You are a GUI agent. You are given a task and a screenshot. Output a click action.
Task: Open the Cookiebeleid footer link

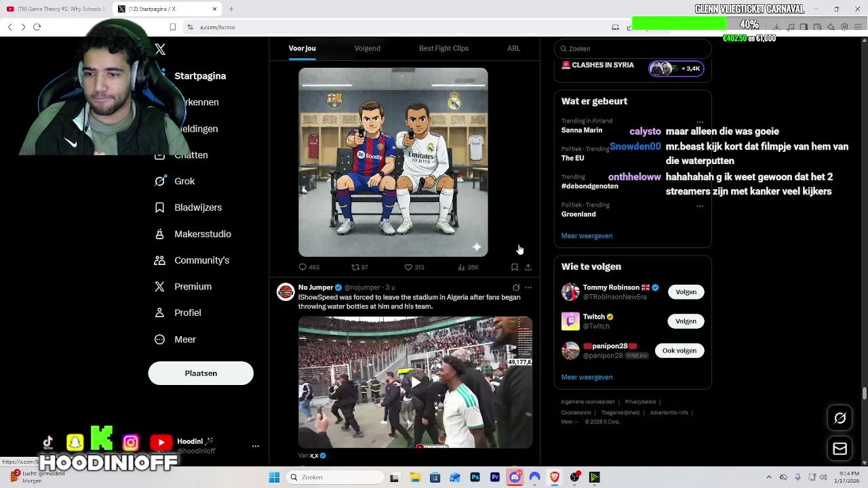pyautogui.click(x=576, y=413)
